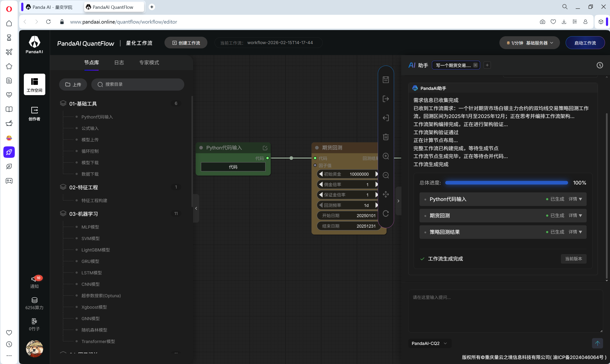This screenshot has width=610, height=364.
Task: Open the 6256算力 compute balance
Action: click(34, 303)
